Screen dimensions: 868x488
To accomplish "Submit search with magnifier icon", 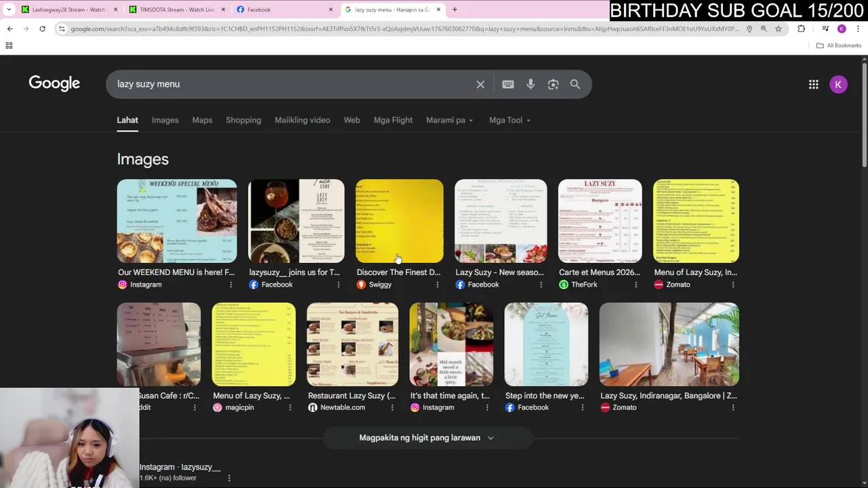I will coord(575,84).
